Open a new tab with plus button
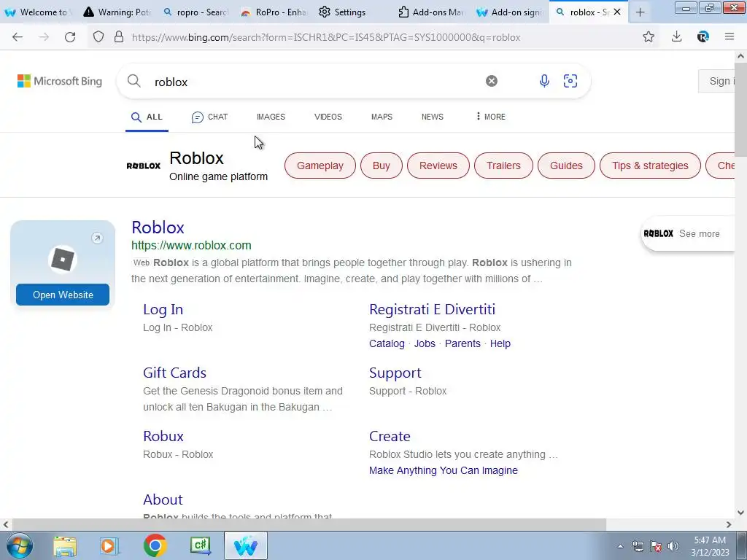Screen dimensions: 747x560 point(640,12)
